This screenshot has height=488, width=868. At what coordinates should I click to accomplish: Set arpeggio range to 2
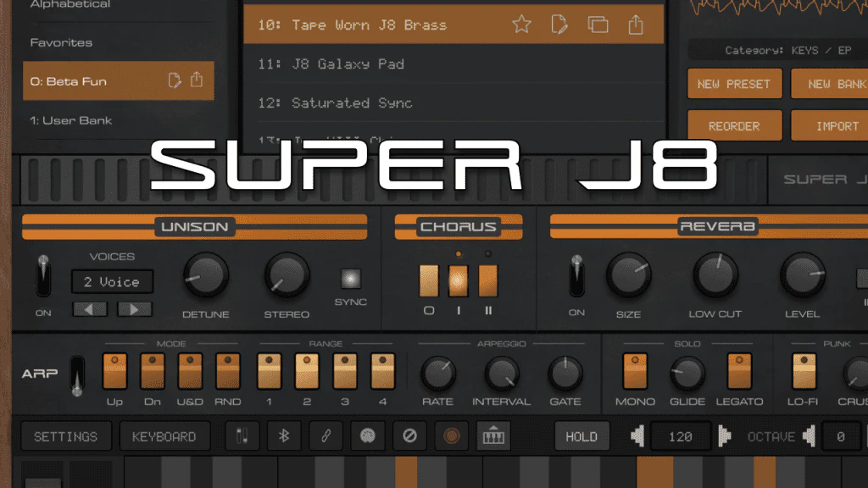pos(307,371)
